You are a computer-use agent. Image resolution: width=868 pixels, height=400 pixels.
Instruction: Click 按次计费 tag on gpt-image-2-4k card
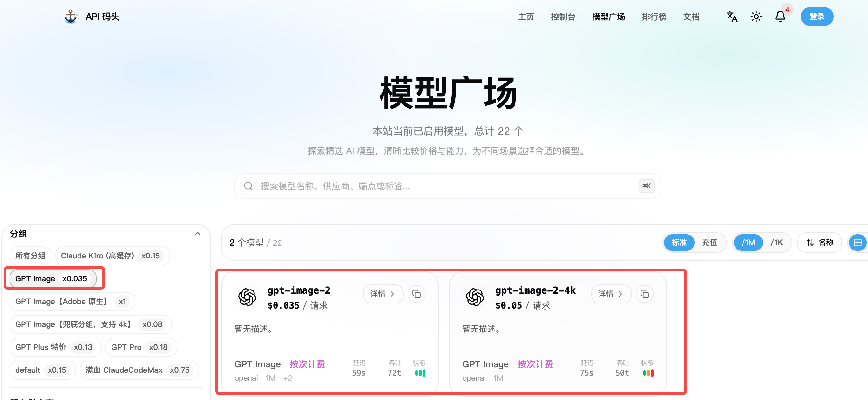[x=535, y=364]
